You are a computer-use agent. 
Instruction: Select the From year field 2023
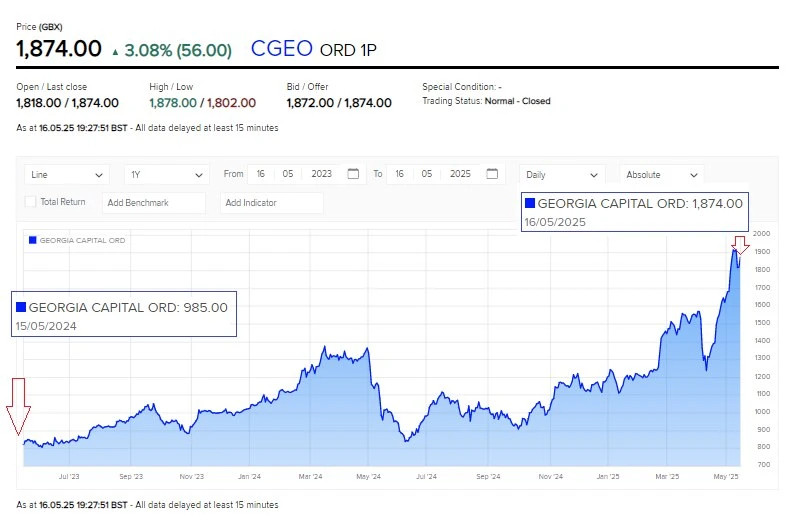coord(321,174)
